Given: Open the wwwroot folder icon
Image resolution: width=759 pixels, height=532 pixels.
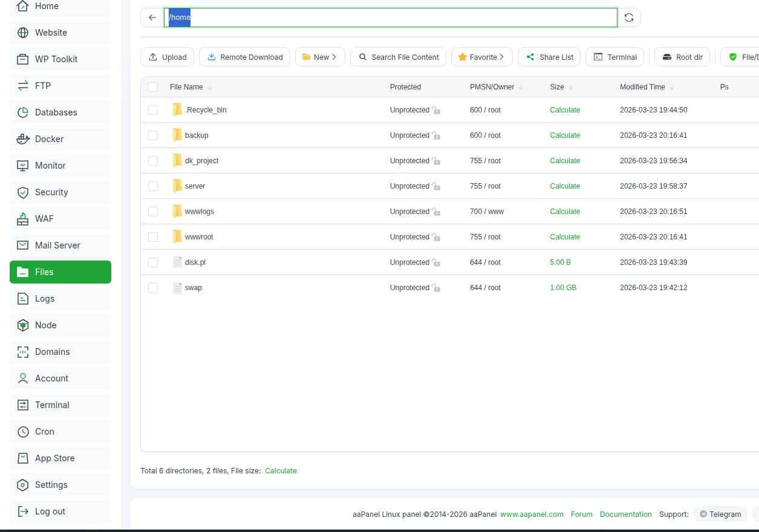Looking at the screenshot, I should pos(177,237).
